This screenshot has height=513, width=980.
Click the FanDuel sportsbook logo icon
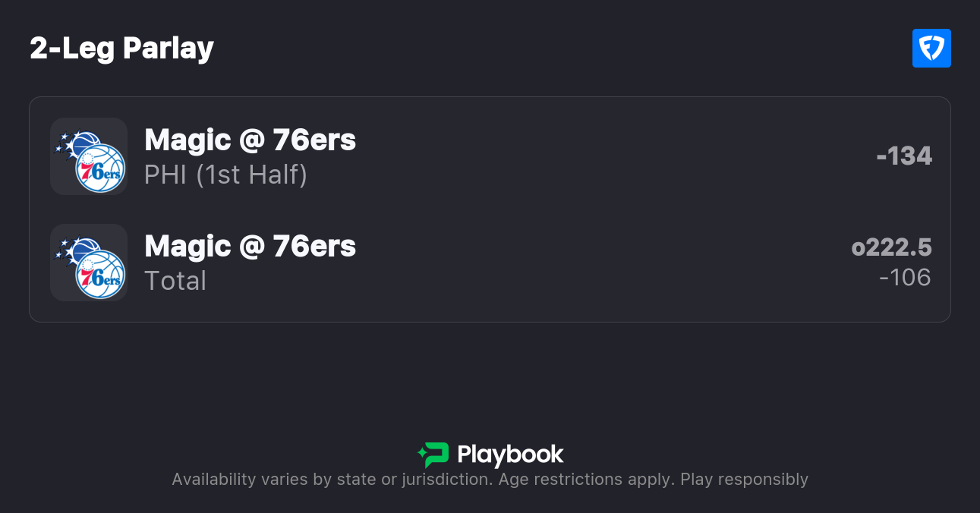tap(931, 49)
